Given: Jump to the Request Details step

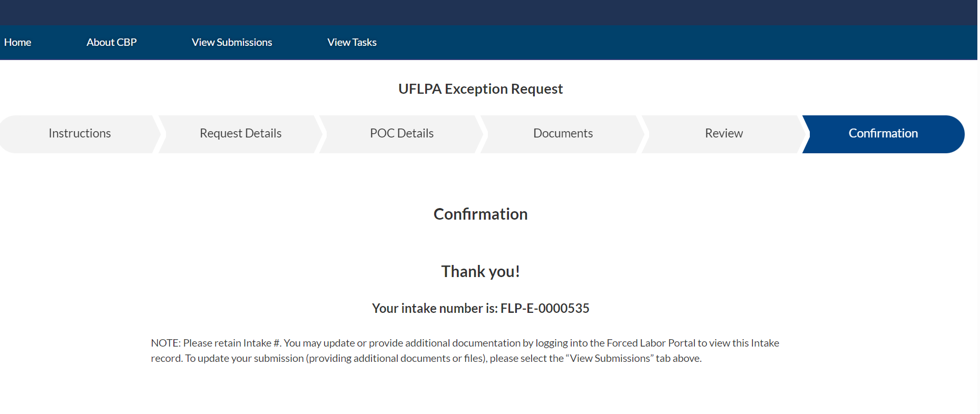Looking at the screenshot, I should click(x=240, y=134).
